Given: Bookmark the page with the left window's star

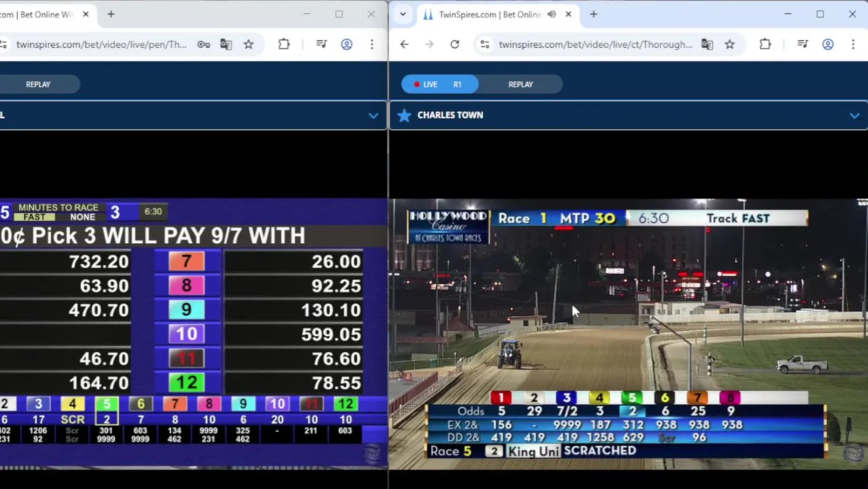Looking at the screenshot, I should pyautogui.click(x=249, y=44).
